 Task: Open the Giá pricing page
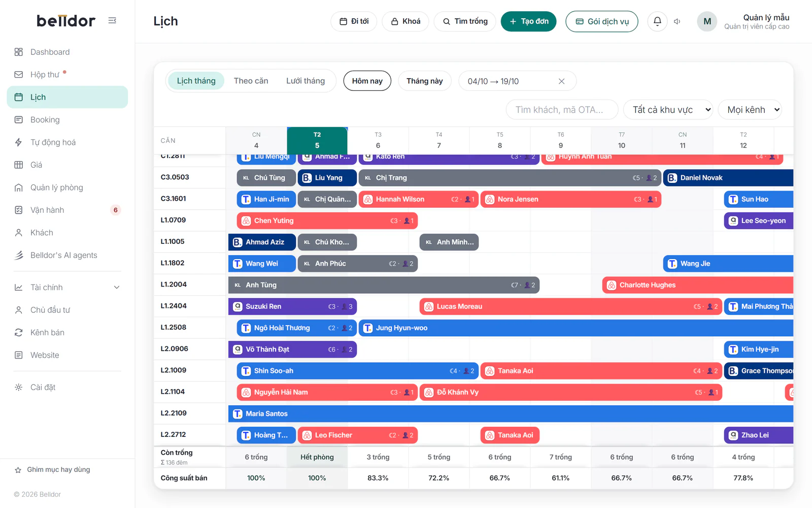pos(67,165)
